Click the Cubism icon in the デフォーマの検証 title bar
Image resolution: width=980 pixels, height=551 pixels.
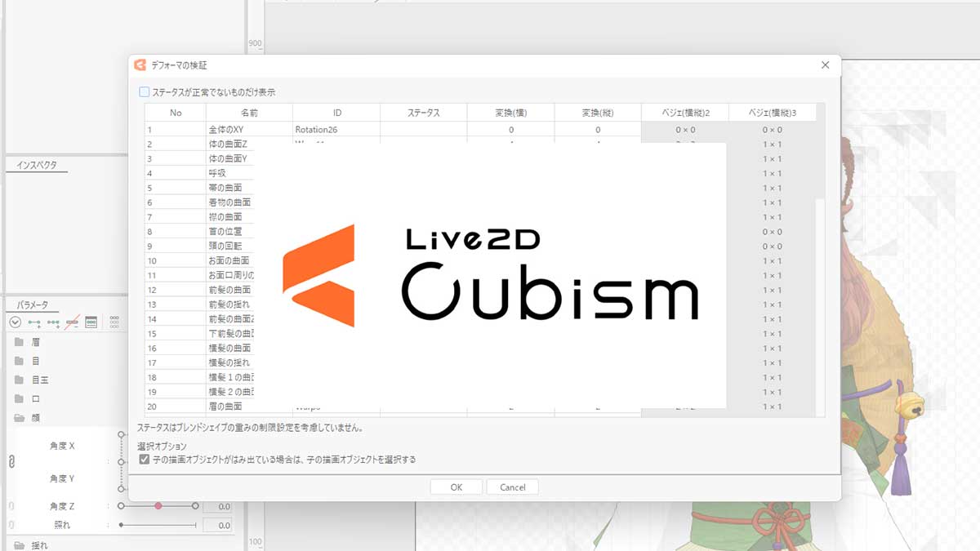click(140, 64)
